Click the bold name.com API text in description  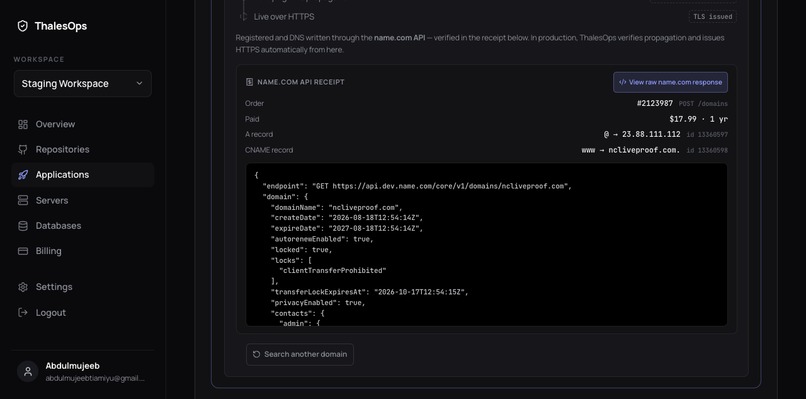pos(399,38)
